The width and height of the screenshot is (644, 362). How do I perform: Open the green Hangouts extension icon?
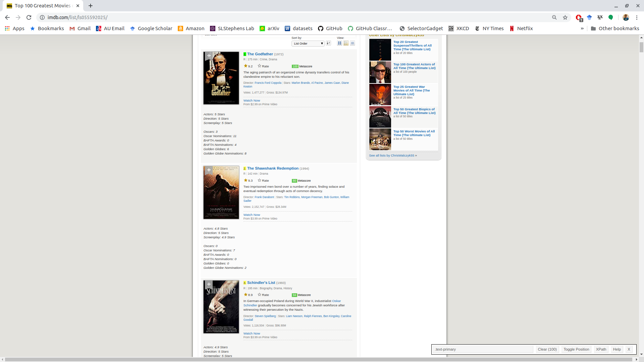point(611,17)
